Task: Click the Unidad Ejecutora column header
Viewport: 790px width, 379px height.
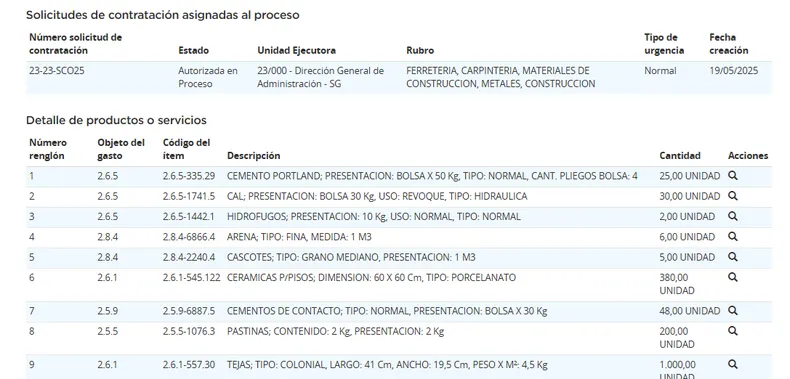Action: [296, 50]
